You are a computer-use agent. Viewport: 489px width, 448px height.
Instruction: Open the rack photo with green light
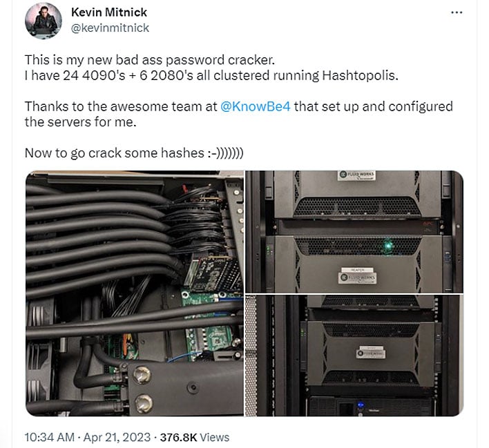click(354, 231)
